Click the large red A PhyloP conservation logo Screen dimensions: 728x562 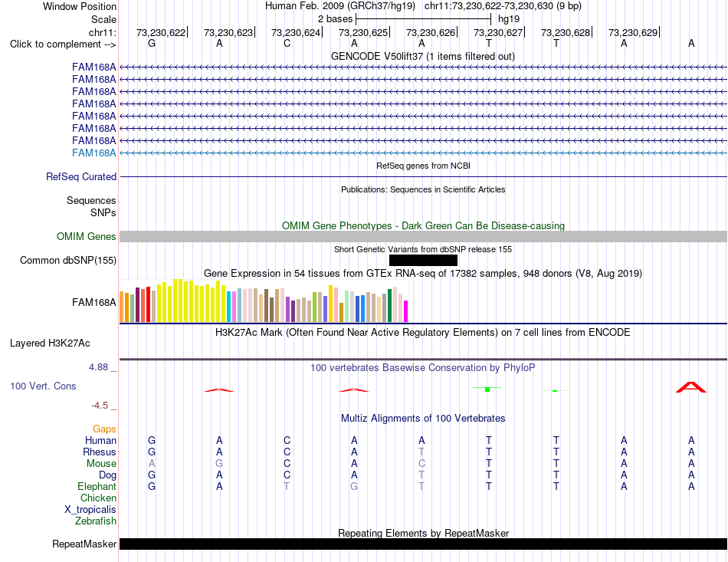pyautogui.click(x=691, y=387)
